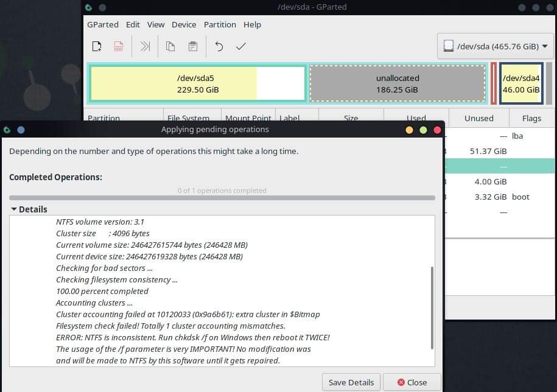The image size is (557, 392).
Task: Click the /dev/sda4 partition block
Action: click(x=519, y=83)
